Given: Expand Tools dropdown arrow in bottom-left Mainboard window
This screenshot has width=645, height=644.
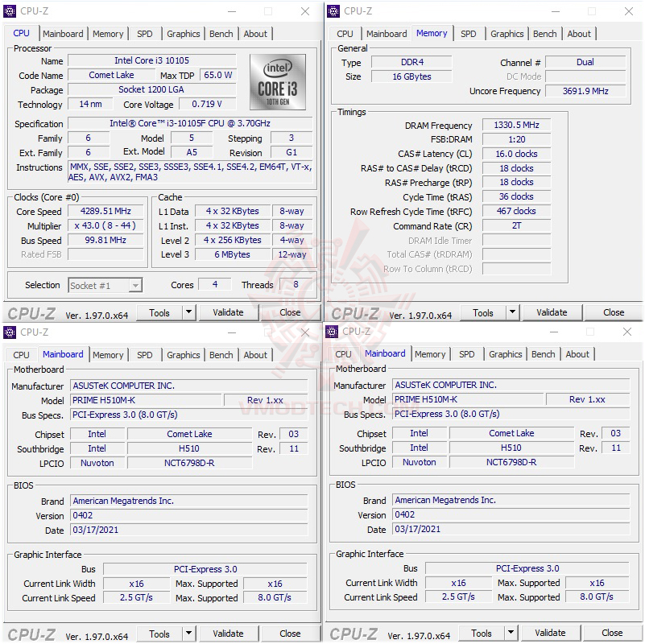Looking at the screenshot, I should 188,634.
